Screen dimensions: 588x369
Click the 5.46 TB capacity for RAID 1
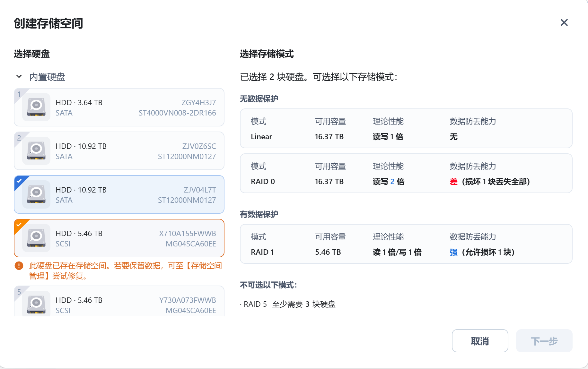(x=328, y=252)
